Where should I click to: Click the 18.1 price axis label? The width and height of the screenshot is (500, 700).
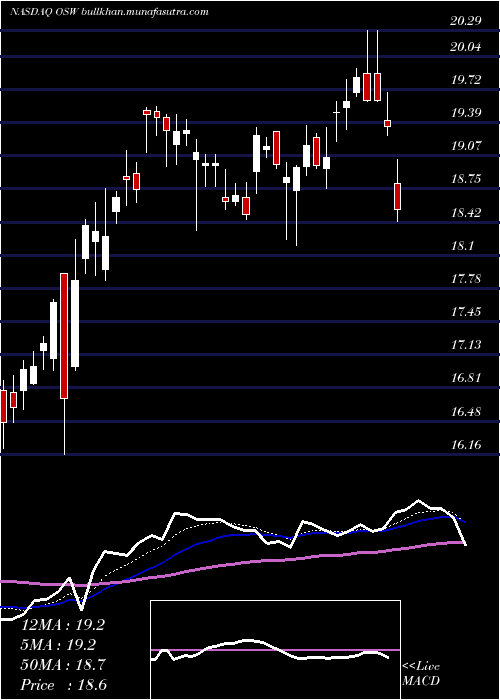tap(462, 246)
